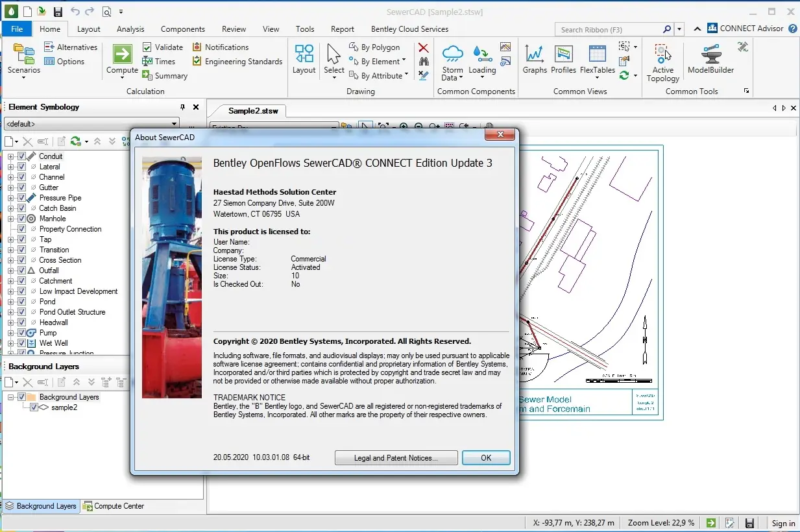
Task: Collapse the ribbon with the caret
Action: tap(697, 29)
